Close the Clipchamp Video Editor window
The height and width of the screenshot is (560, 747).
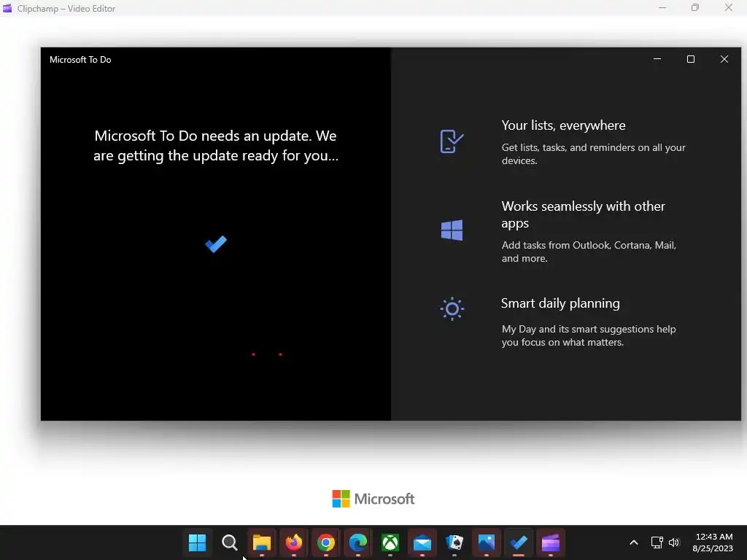click(x=729, y=7)
